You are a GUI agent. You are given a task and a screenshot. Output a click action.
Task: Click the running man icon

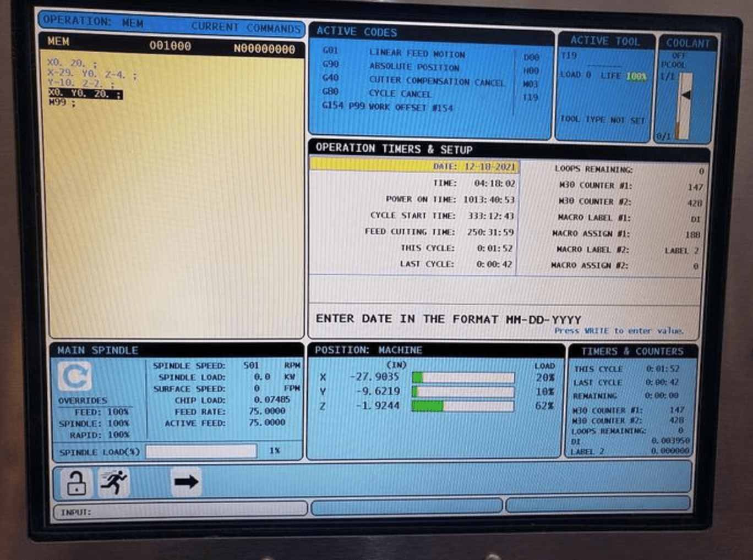click(113, 482)
